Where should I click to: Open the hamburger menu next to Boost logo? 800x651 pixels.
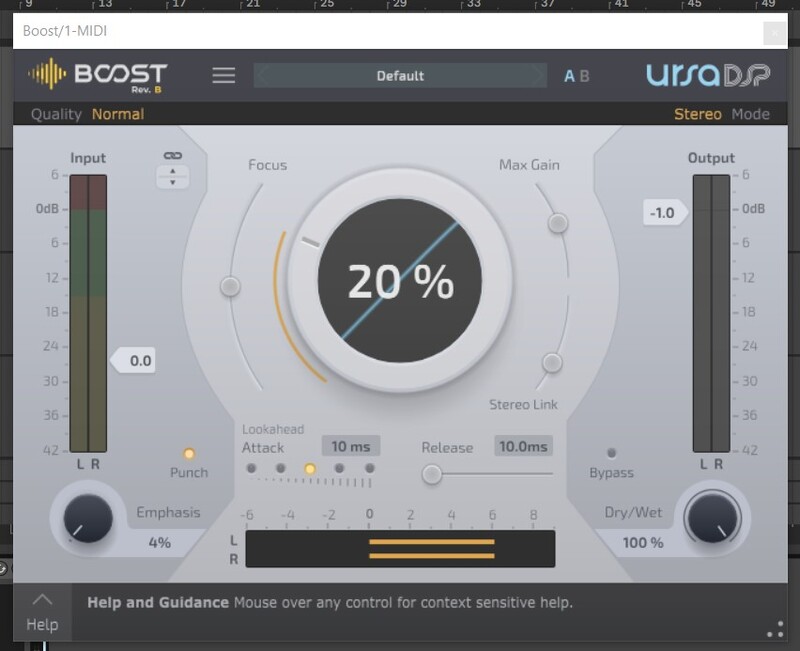(x=223, y=76)
